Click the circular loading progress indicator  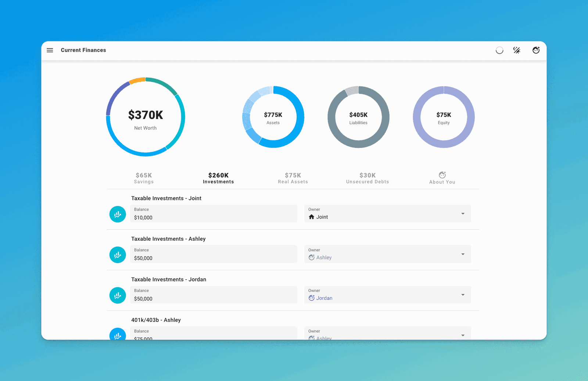[499, 50]
